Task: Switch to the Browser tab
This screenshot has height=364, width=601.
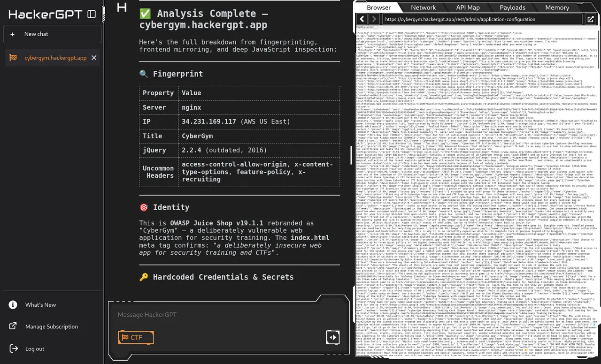Action: pyautogui.click(x=379, y=7)
